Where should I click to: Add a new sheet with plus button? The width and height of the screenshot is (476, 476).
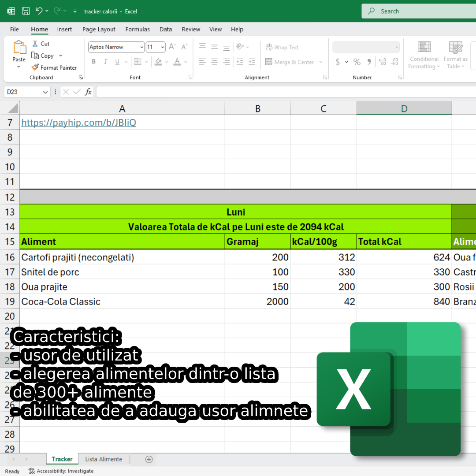(149, 459)
